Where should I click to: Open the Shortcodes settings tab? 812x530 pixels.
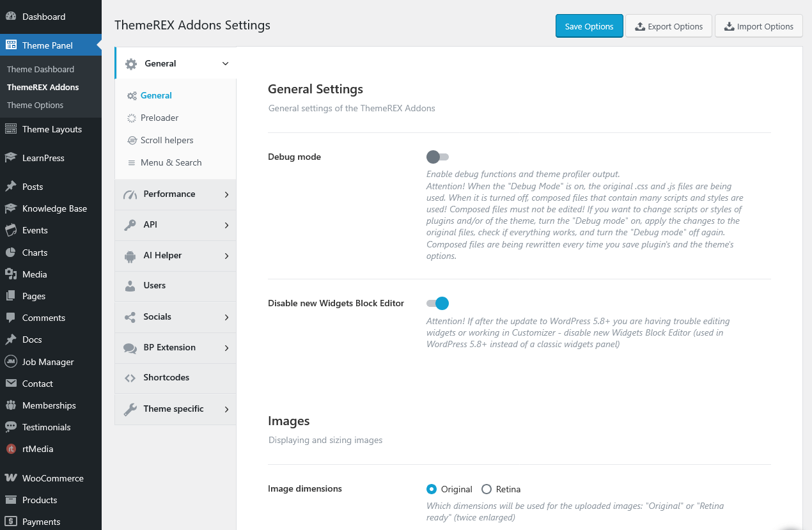click(176, 378)
